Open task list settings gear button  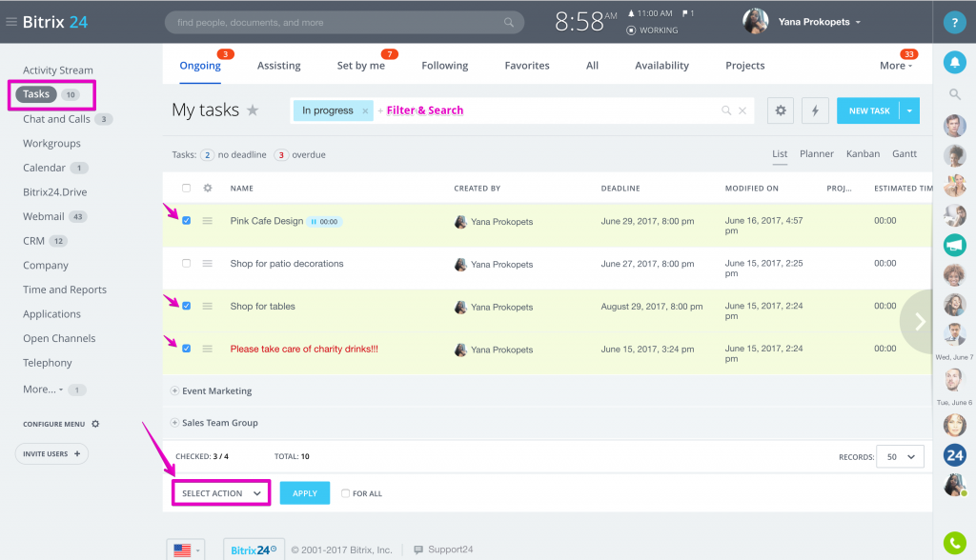coord(780,110)
